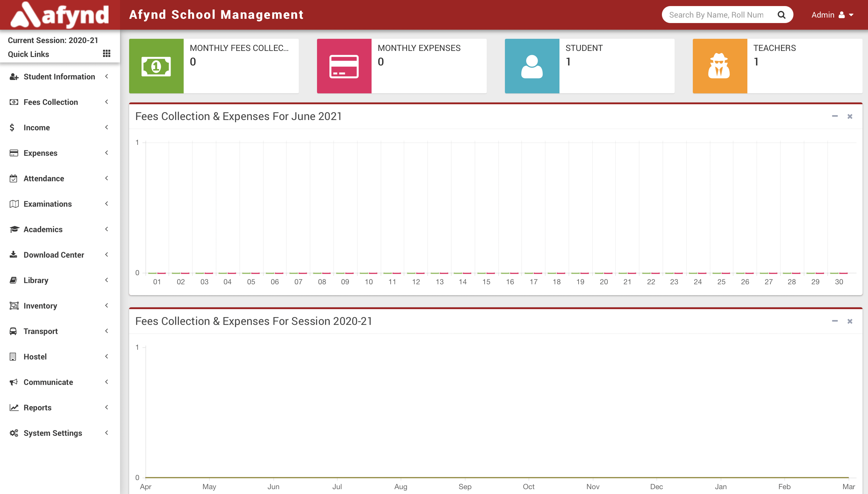Viewport: 868px width, 494px height.
Task: Select the Reports menu item
Action: point(37,408)
